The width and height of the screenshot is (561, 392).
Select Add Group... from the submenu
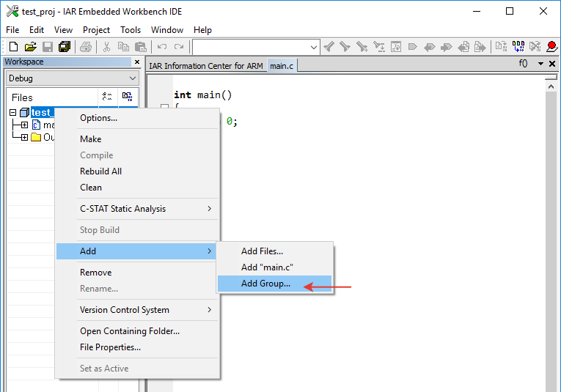tap(265, 284)
